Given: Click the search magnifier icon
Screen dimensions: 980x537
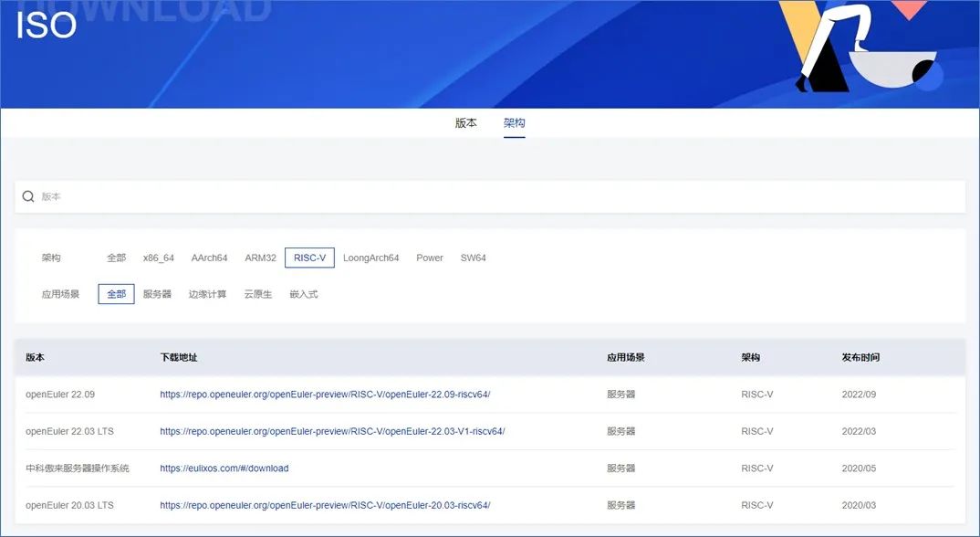Looking at the screenshot, I should pos(28,195).
